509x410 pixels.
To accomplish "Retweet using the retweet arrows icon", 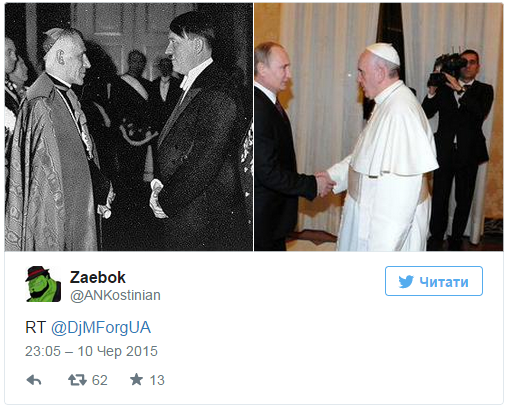I will (77, 380).
